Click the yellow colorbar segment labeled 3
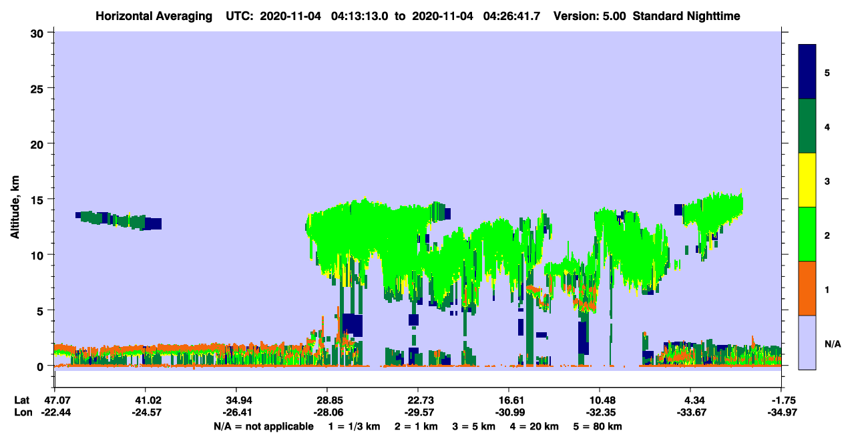 [x=807, y=180]
